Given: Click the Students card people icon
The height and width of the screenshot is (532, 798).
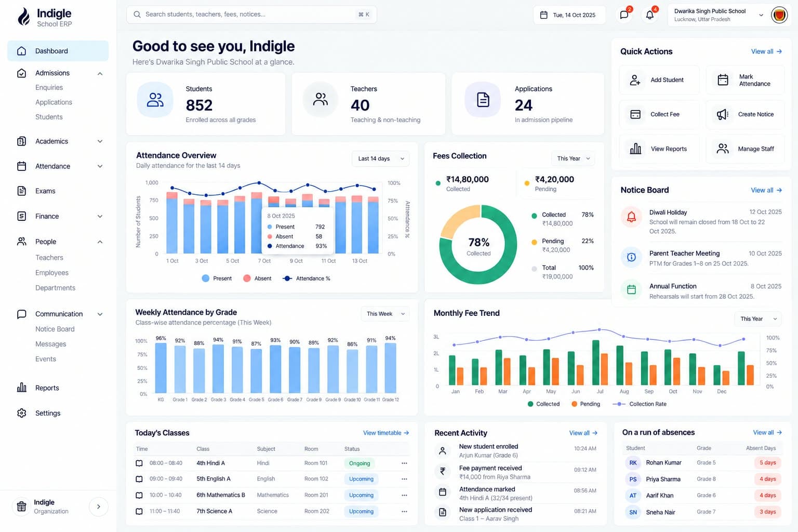Looking at the screenshot, I should click(155, 100).
